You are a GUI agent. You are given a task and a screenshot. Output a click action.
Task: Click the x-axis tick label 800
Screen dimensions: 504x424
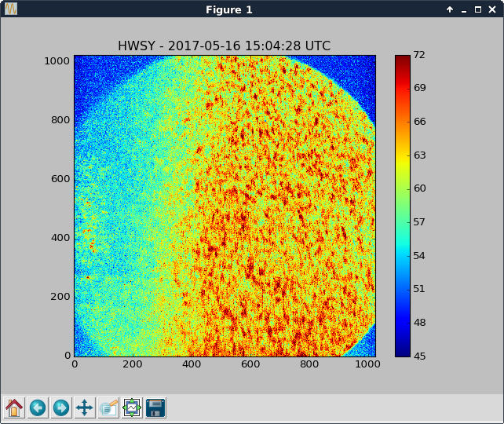309,364
